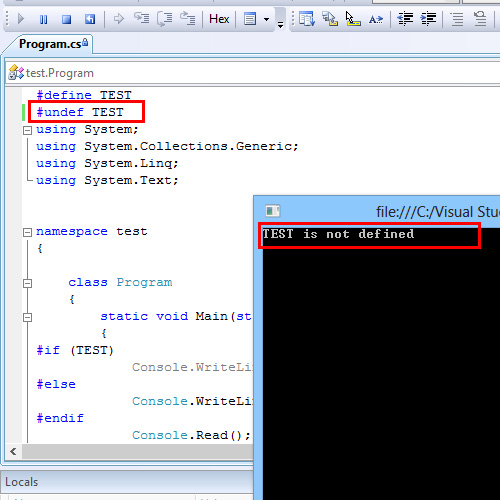Click the Comment Out Lines icon
Viewport: 500px width, 500px height.
[x=457, y=19]
